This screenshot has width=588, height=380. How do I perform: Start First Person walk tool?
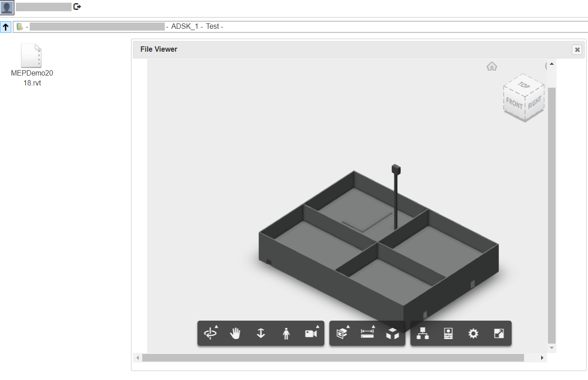(x=286, y=333)
